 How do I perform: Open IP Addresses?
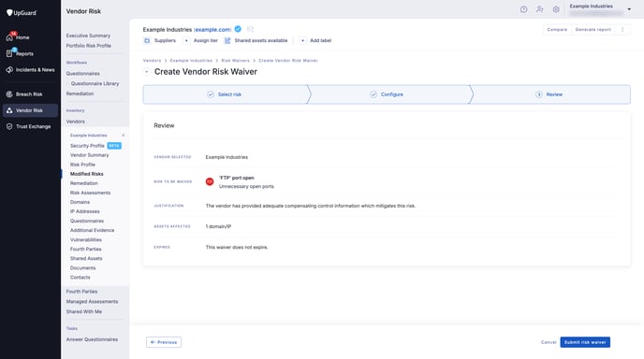point(85,211)
